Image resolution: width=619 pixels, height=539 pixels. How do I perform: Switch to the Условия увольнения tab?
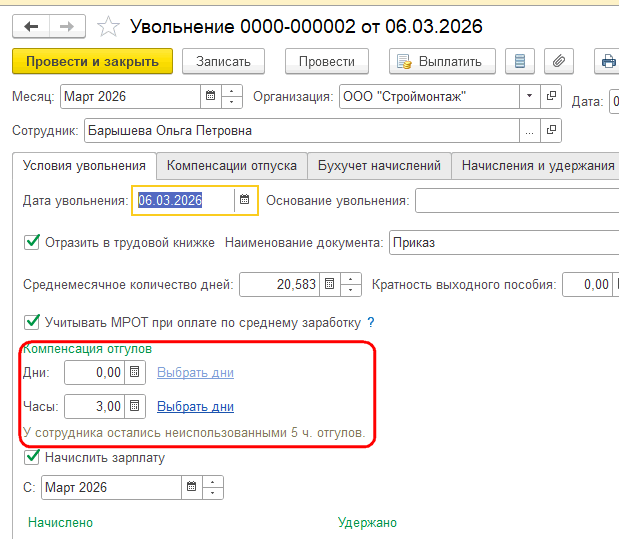click(x=84, y=166)
